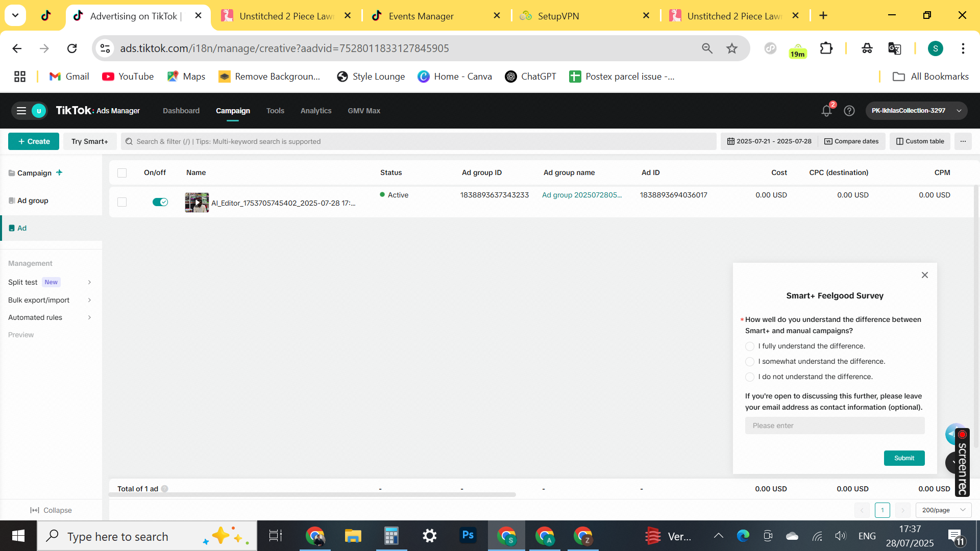Click the info icon next to Total of 1 ad
The width and height of the screenshot is (980, 551).
click(165, 489)
